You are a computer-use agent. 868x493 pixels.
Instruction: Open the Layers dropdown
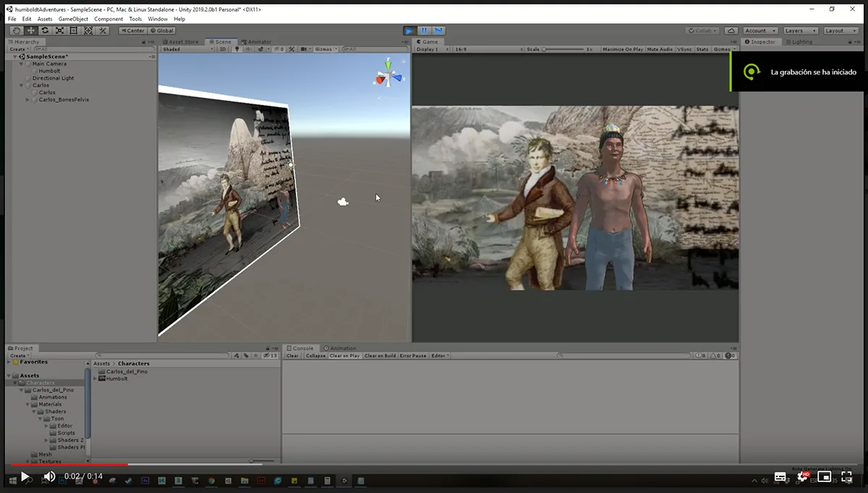pos(800,30)
